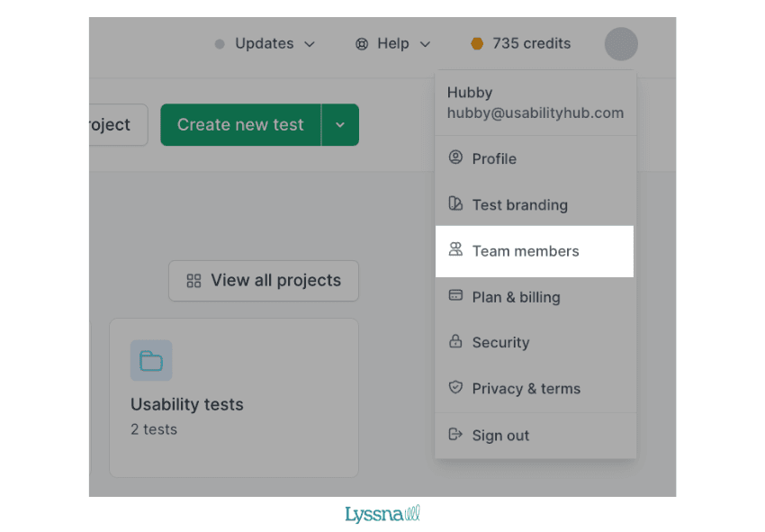Image resolution: width=765 pixels, height=532 pixels.
Task: Open the Usability tests project card
Action: pyautogui.click(x=233, y=397)
